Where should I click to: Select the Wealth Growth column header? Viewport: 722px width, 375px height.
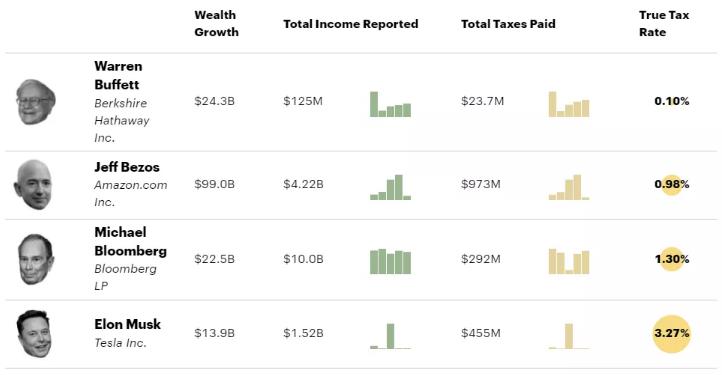pos(216,23)
